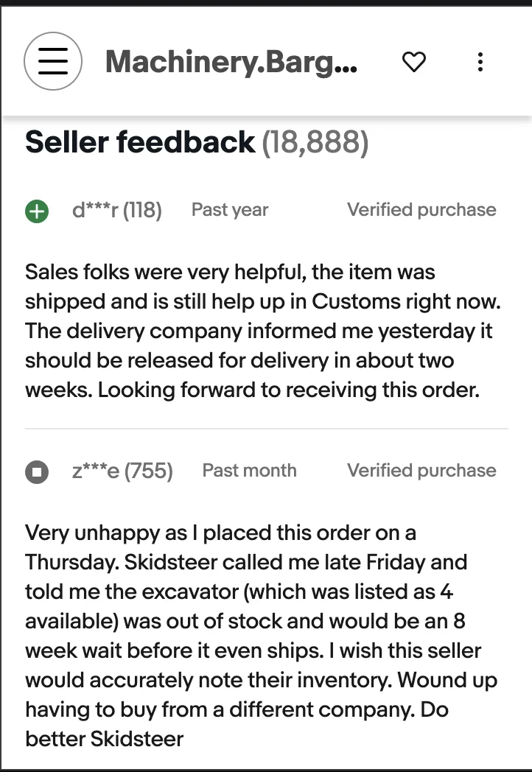Save seller with the heart icon
The width and height of the screenshot is (532, 772).
click(x=414, y=63)
